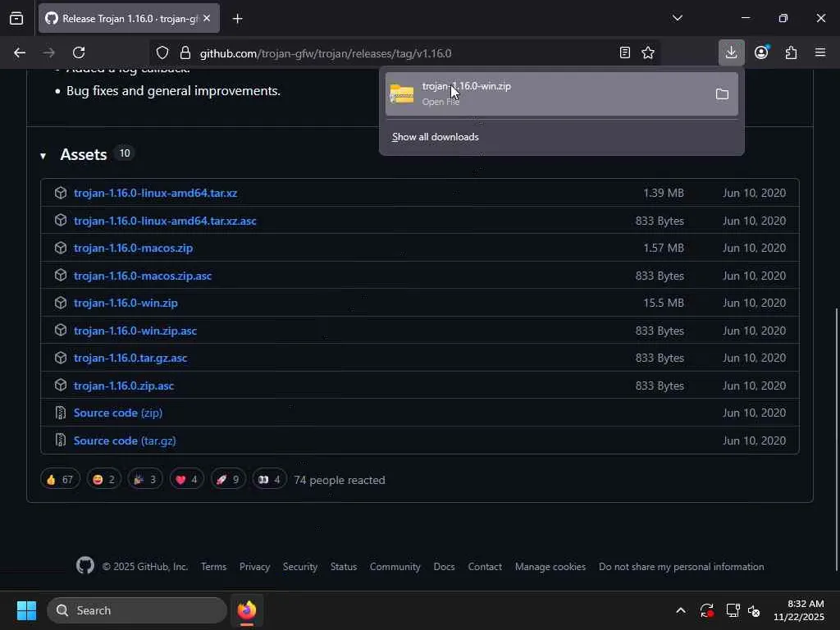This screenshot has width=840, height=630.
Task: Open the Docs footer link
Action: click(x=444, y=567)
